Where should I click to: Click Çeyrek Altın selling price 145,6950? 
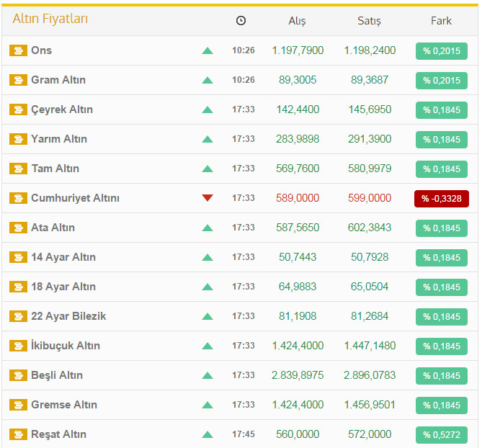coord(370,109)
